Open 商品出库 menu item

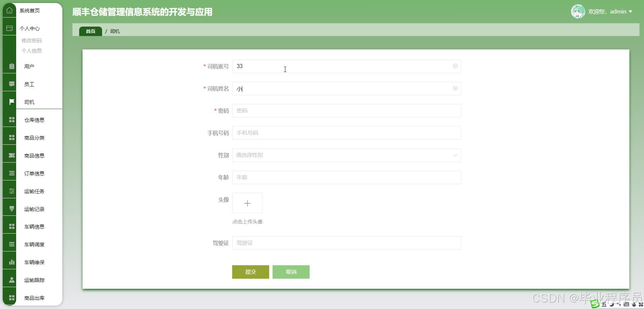point(34,298)
